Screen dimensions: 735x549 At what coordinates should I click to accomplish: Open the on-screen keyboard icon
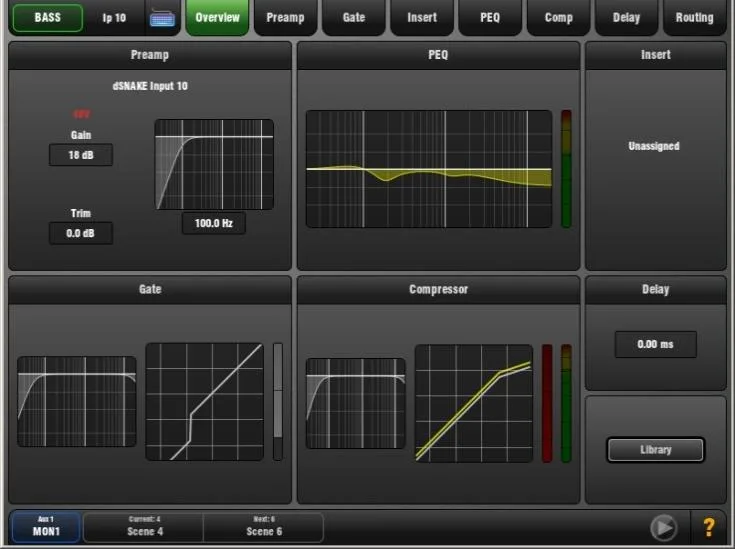pos(162,19)
